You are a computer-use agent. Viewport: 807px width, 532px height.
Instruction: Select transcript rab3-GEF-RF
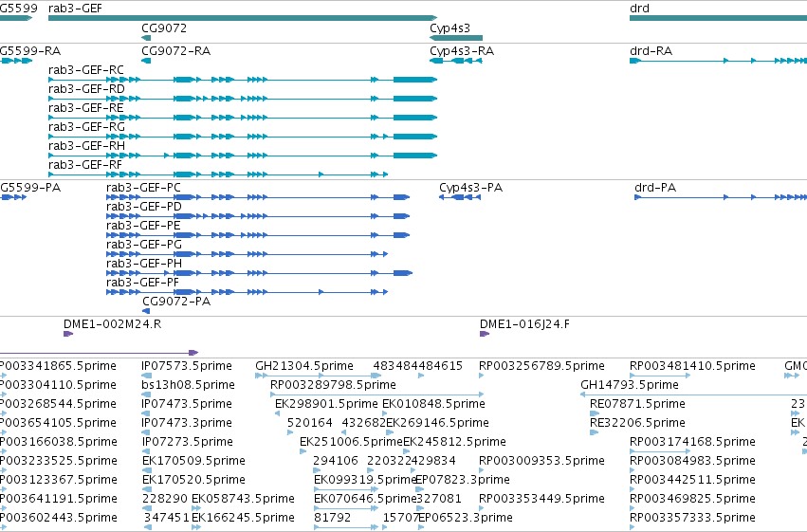(218, 174)
